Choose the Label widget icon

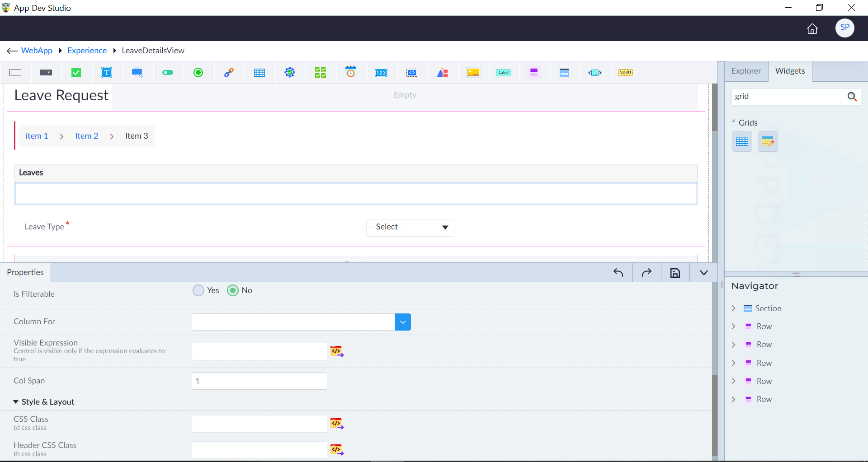click(503, 73)
